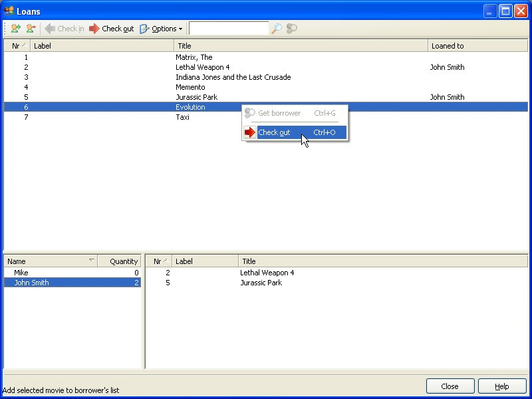Click the Loans window title icon
The image size is (532, 399).
coord(9,11)
